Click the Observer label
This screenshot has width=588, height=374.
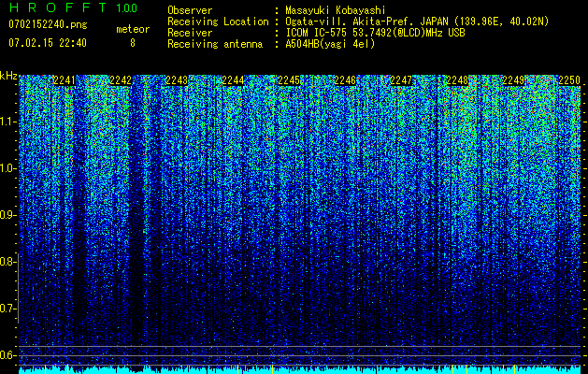(190, 10)
